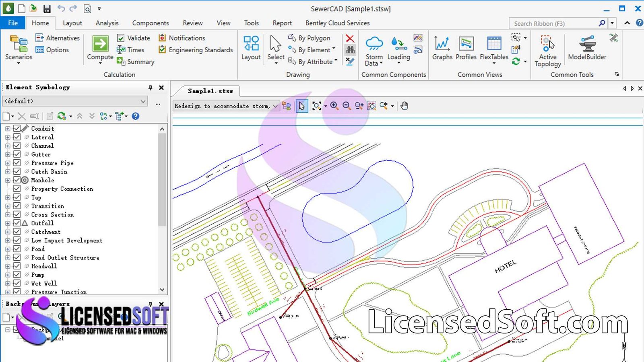This screenshot has height=362, width=644.
Task: Open the <default> symbology dropdown
Action: (75, 101)
